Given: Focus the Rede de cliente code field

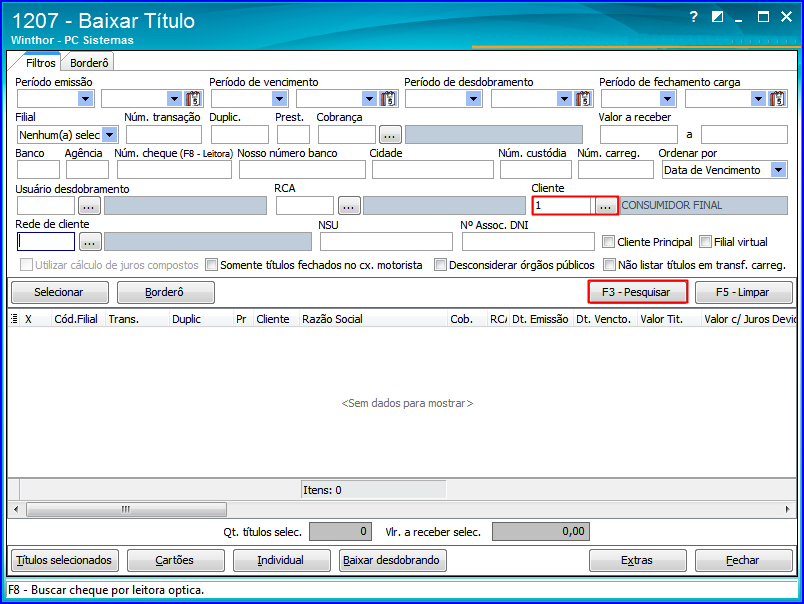Looking at the screenshot, I should click(x=46, y=241).
